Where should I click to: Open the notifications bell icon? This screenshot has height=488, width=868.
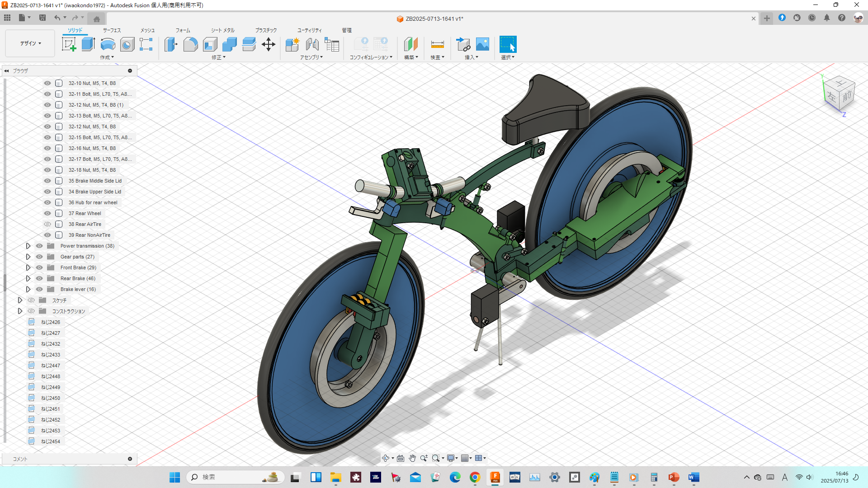coord(826,18)
